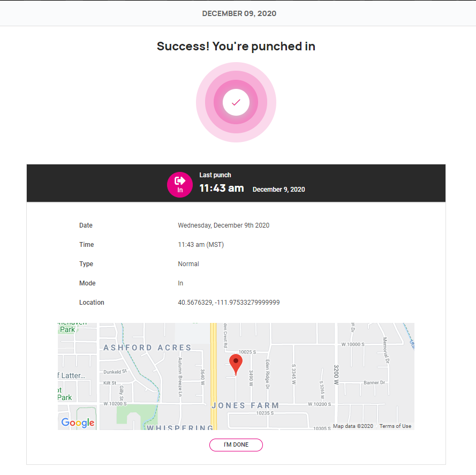Select the location coordinates value
This screenshot has height=475, width=476.
[x=229, y=303]
